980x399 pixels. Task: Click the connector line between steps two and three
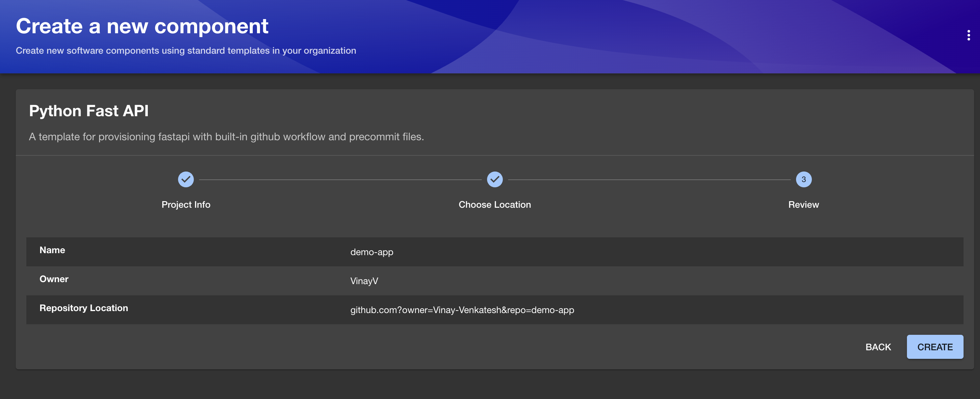tap(649, 180)
